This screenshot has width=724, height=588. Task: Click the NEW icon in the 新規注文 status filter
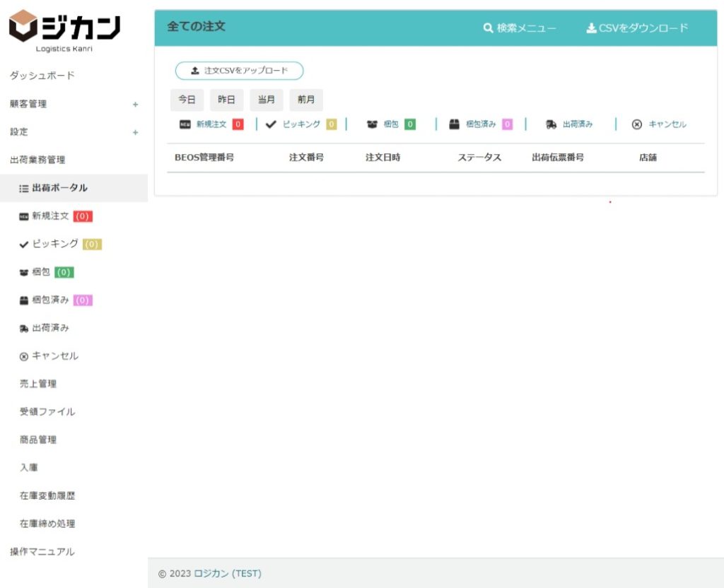(x=185, y=124)
